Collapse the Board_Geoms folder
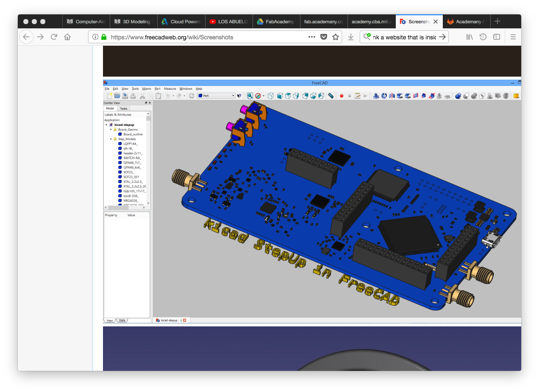This screenshot has width=539, height=392. click(111, 130)
